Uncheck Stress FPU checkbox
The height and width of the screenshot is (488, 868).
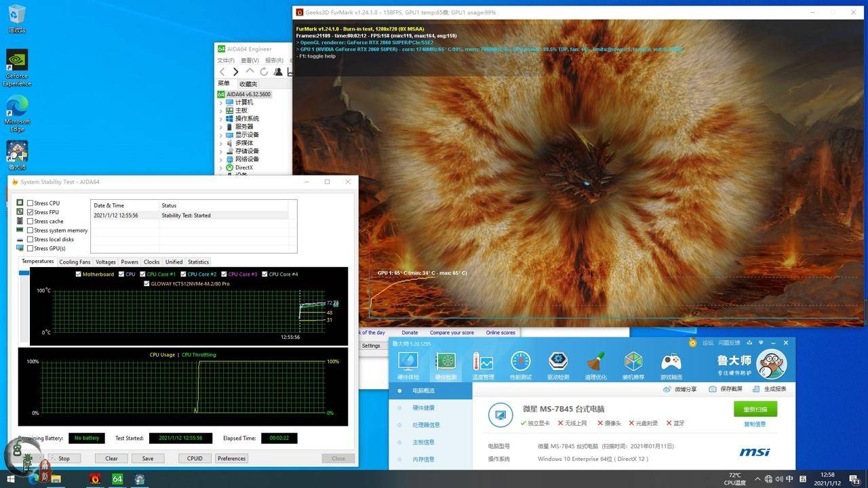pyautogui.click(x=30, y=212)
